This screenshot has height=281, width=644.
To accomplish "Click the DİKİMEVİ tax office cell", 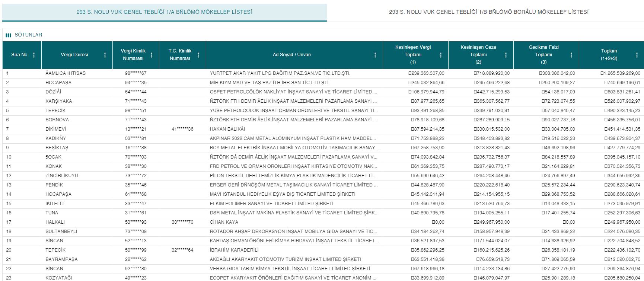I will [55, 129].
